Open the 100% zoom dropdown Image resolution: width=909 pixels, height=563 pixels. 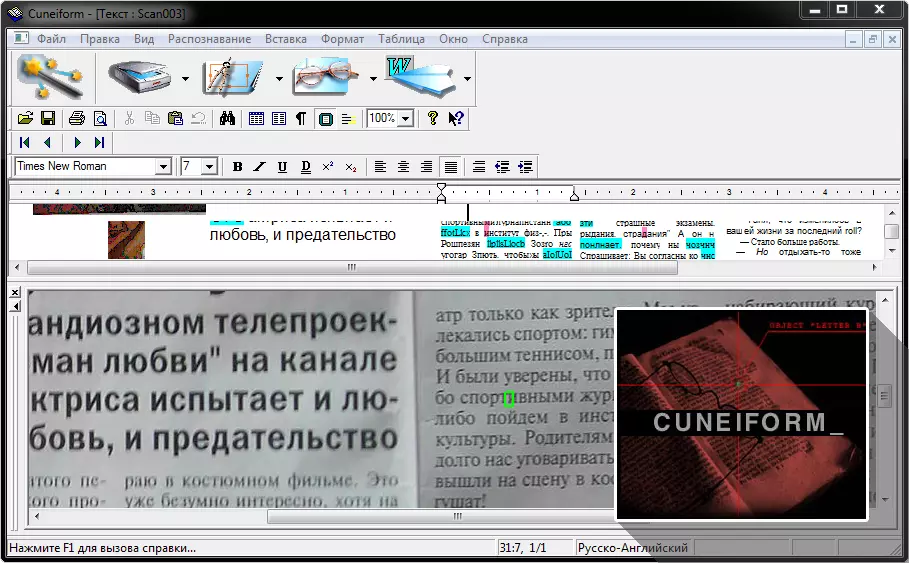405,119
